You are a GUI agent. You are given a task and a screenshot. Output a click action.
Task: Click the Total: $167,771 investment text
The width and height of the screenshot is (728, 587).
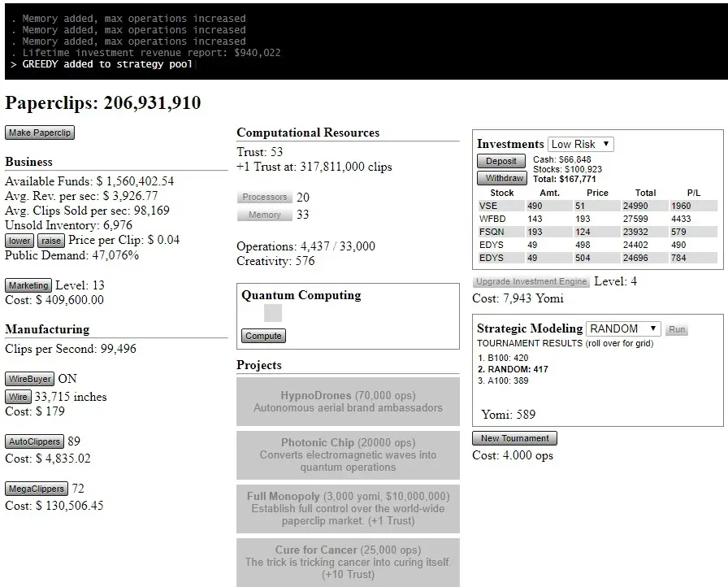(x=564, y=179)
